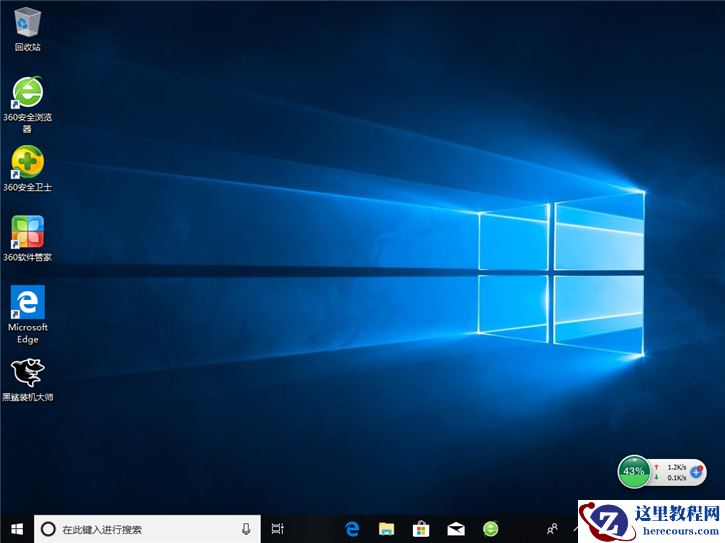The height and width of the screenshot is (543, 725).
Task: Click the blue plus icon on 360 widget
Action: [x=696, y=472]
